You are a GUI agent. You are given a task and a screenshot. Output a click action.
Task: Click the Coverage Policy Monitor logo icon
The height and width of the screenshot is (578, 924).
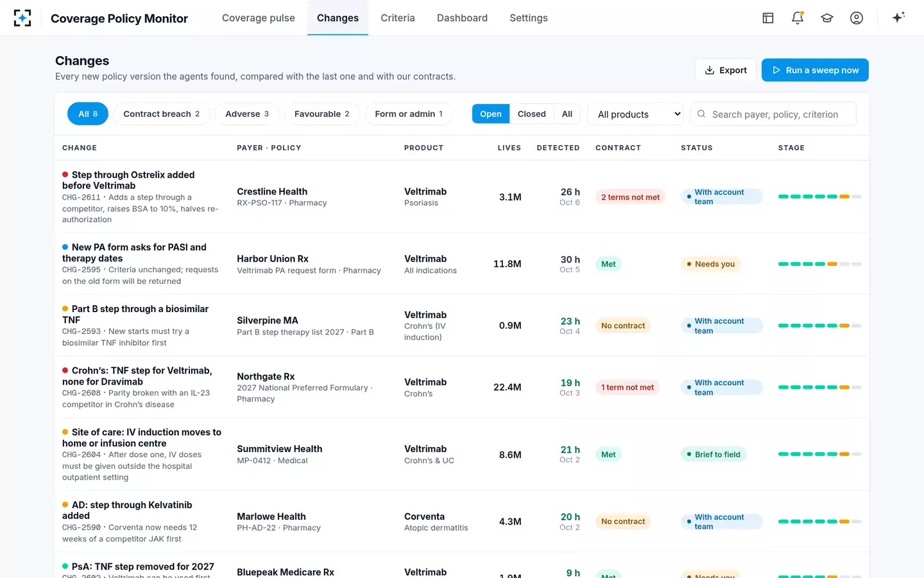tap(22, 18)
